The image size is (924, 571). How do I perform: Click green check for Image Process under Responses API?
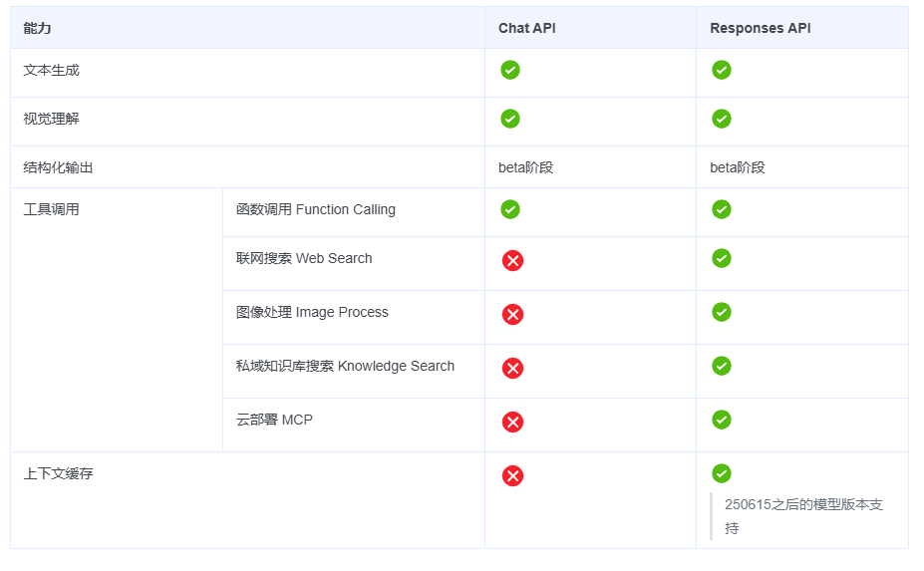(x=722, y=312)
